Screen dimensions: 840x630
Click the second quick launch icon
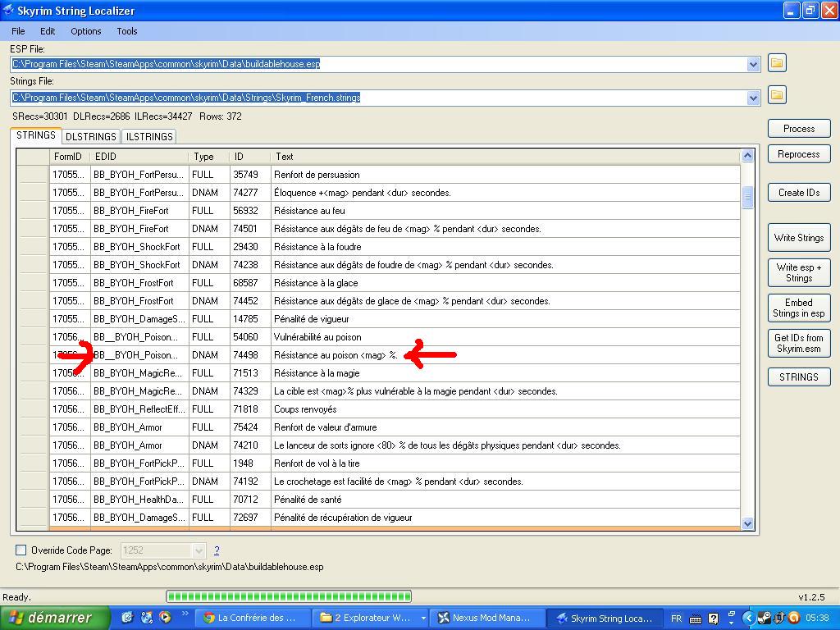click(146, 618)
